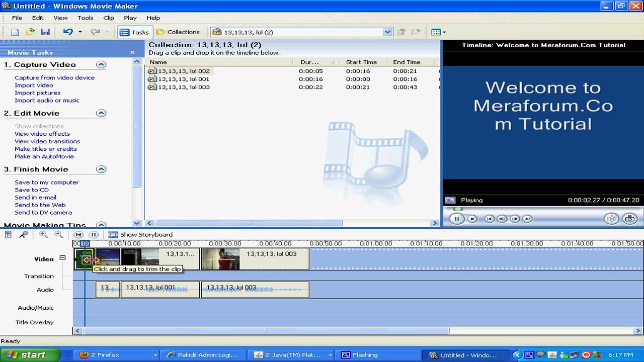The height and width of the screenshot is (362, 644).
Task: Open the Edit menu
Action: tap(38, 18)
